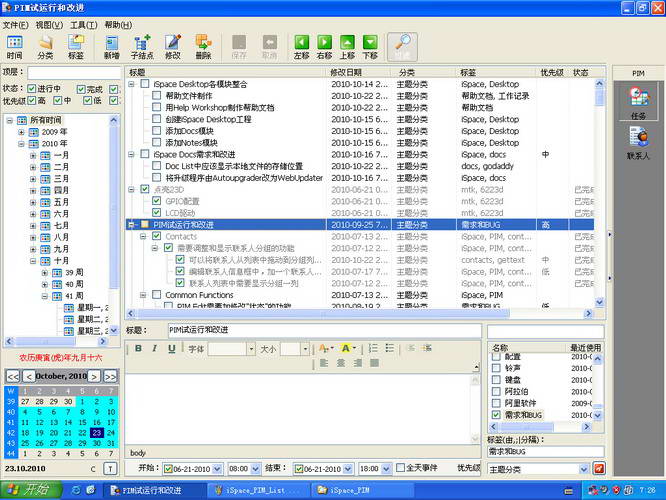Collapse the Contacts task node
666x500 pixels.
pos(143,236)
